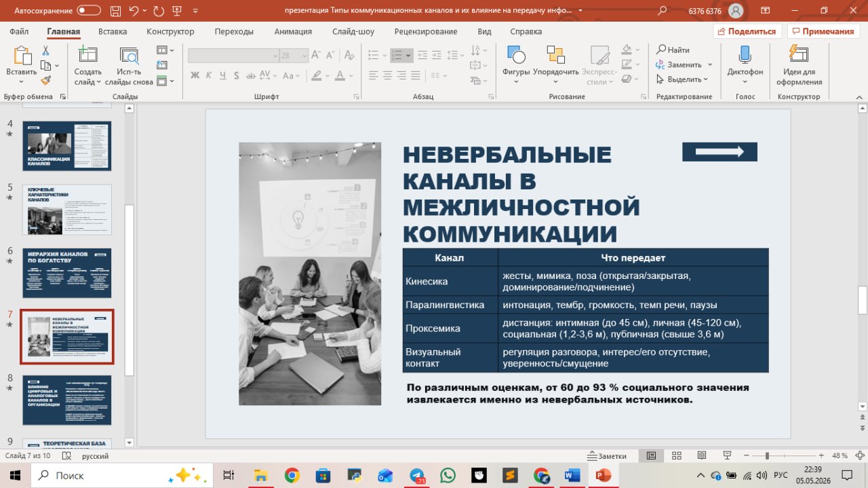Screen dimensions: 868x488
Task: Click the Arrange icon
Action: [x=555, y=56]
